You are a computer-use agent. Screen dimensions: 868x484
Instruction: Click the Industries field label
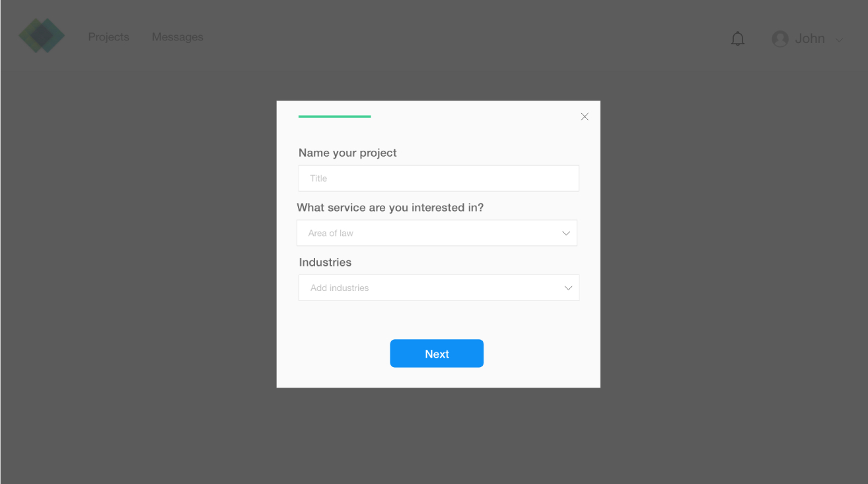[325, 262]
